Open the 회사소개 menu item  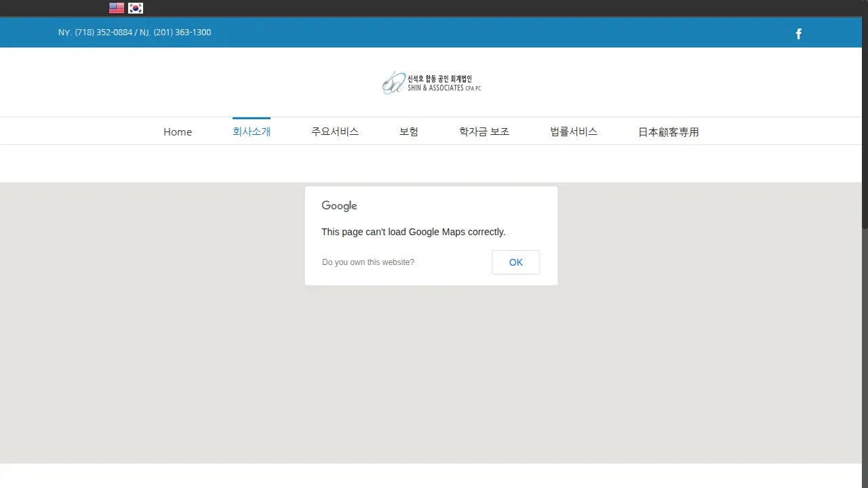[x=252, y=131]
